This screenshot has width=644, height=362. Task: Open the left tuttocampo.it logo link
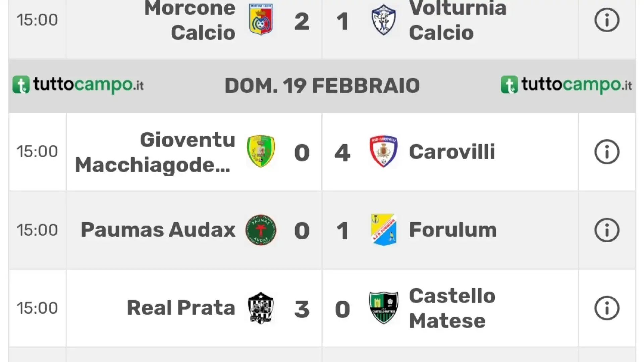coord(78,85)
